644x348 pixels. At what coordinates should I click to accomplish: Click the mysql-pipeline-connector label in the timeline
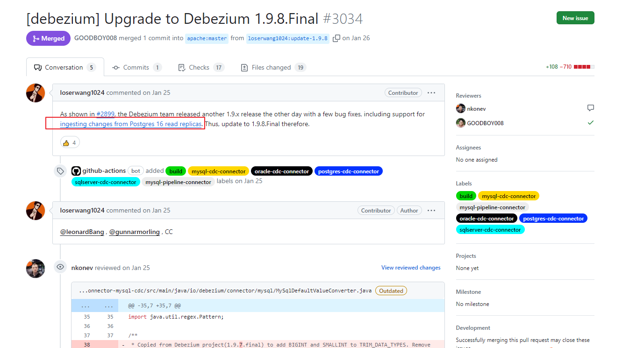178,182
